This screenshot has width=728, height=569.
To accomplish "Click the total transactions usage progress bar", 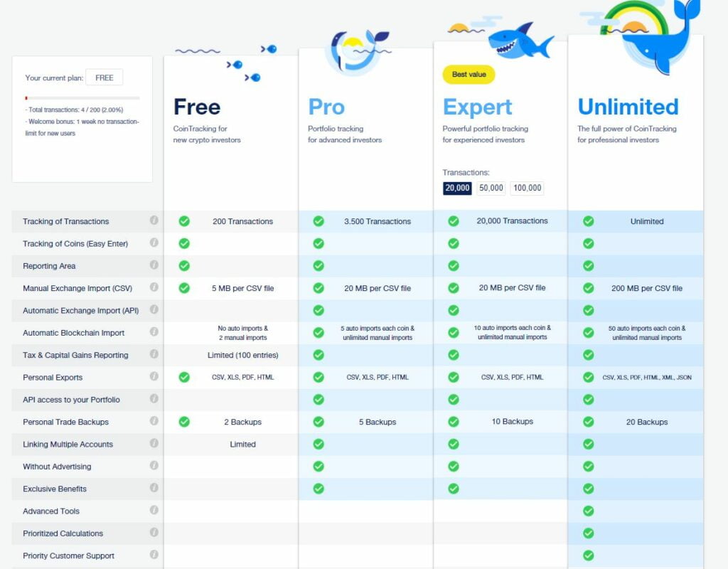I will coord(82,98).
